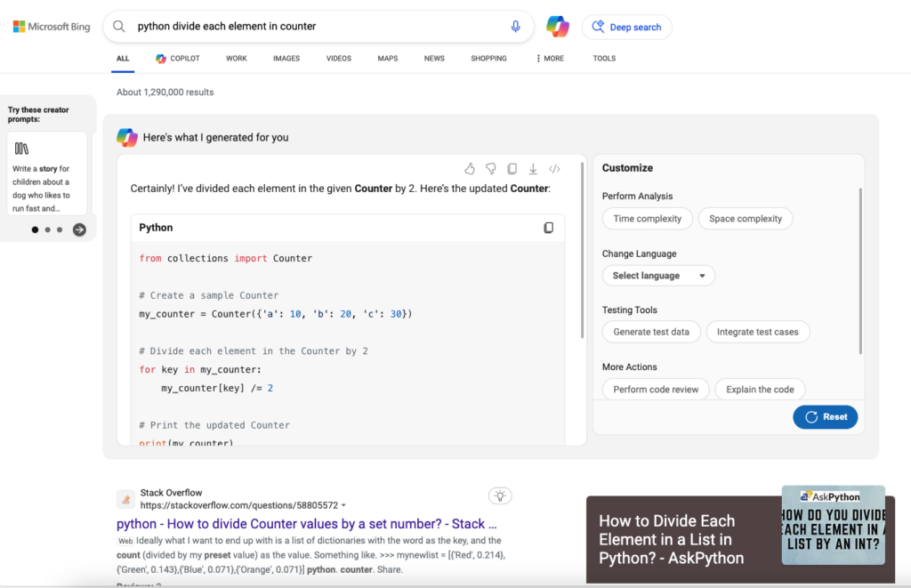911x588 pixels.
Task: Click the search box containing the query
Action: point(311,27)
